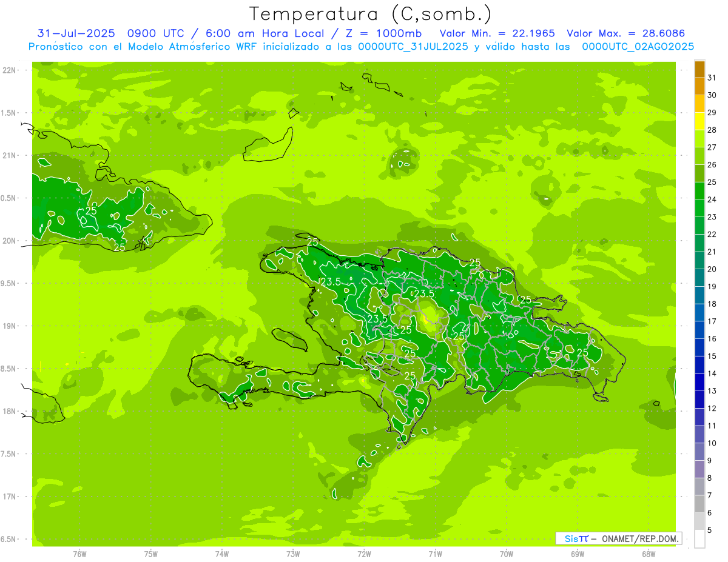Click the dark blue swatch between 13 and 14
Image resolution: width=728 pixels, height=562 pixels.
pos(700,382)
